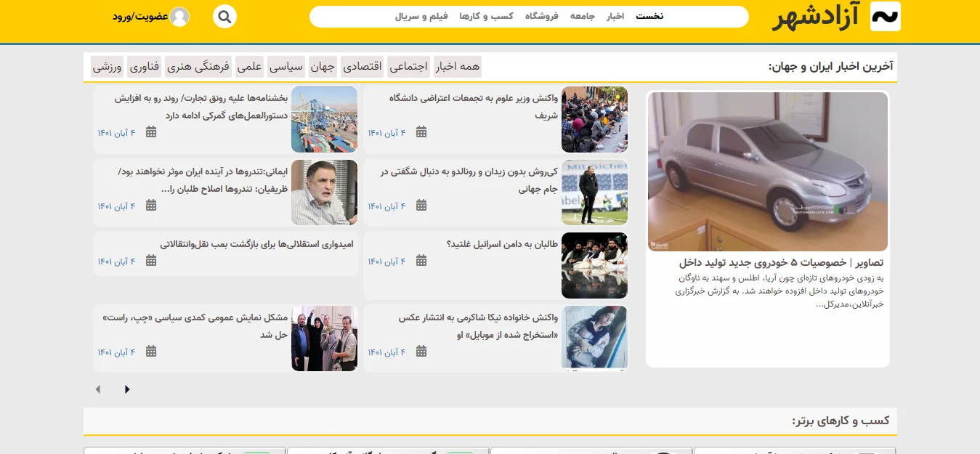Viewport: 980px width, 454px height.
Task: Click the Azadshahr logo icon
Action: click(x=885, y=17)
